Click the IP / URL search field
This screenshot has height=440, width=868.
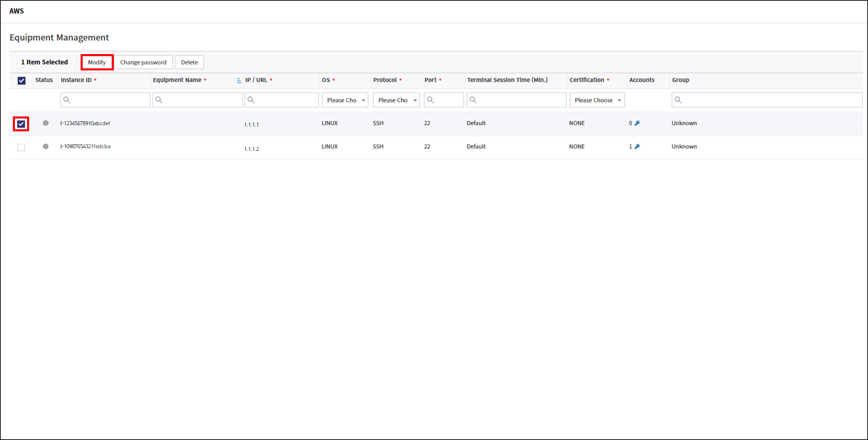(281, 100)
